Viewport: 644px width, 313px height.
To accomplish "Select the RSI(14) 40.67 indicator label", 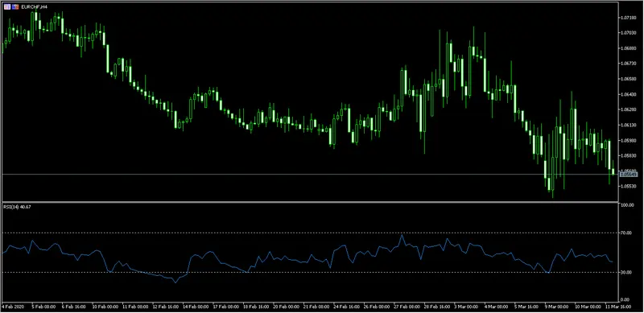I will coord(17,207).
